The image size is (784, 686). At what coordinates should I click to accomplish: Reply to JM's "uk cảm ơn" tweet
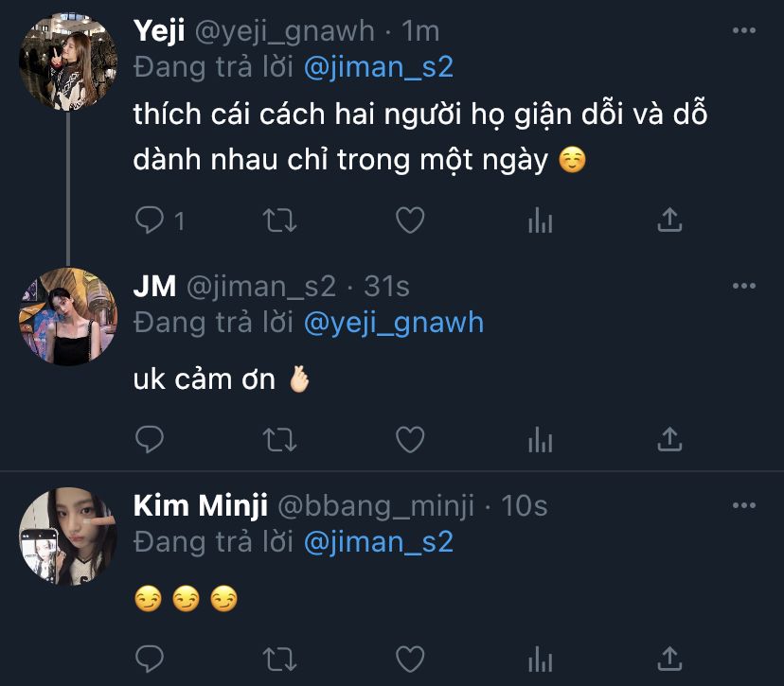pos(150,439)
